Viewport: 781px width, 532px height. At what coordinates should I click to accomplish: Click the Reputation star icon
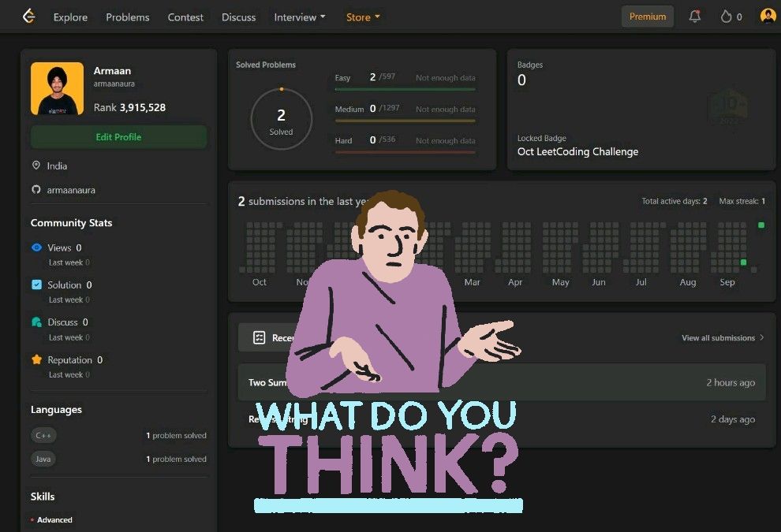click(x=36, y=359)
